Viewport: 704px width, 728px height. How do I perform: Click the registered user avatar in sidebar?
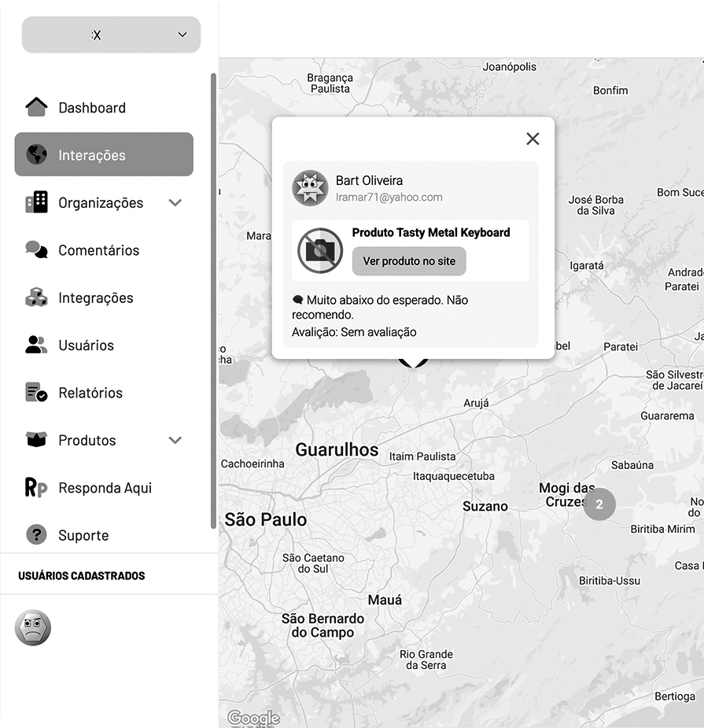[33, 627]
